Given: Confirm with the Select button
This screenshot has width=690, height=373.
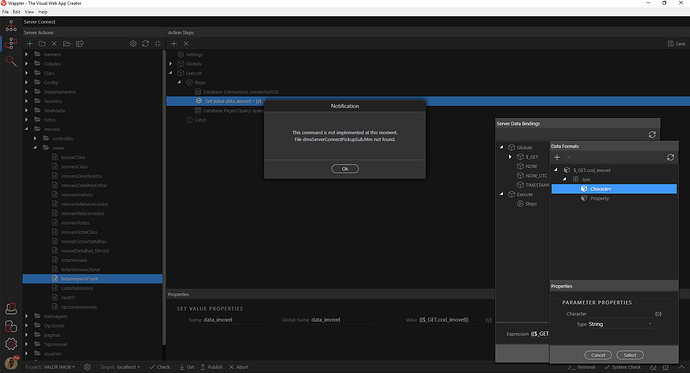Looking at the screenshot, I should pyautogui.click(x=630, y=355).
